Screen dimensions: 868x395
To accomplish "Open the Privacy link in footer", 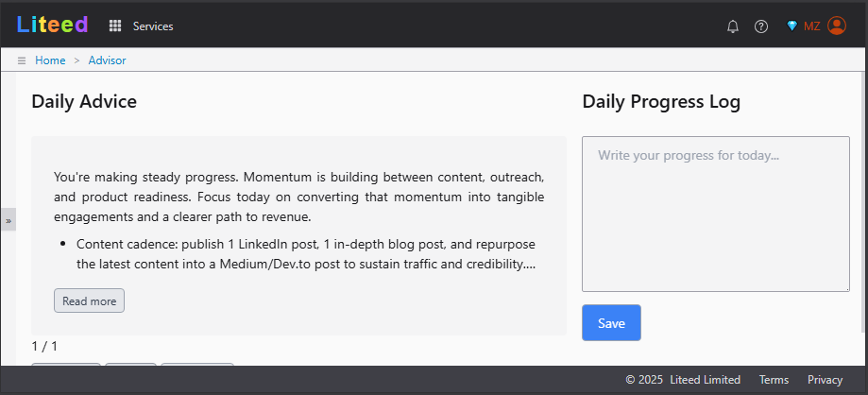I will (x=825, y=380).
